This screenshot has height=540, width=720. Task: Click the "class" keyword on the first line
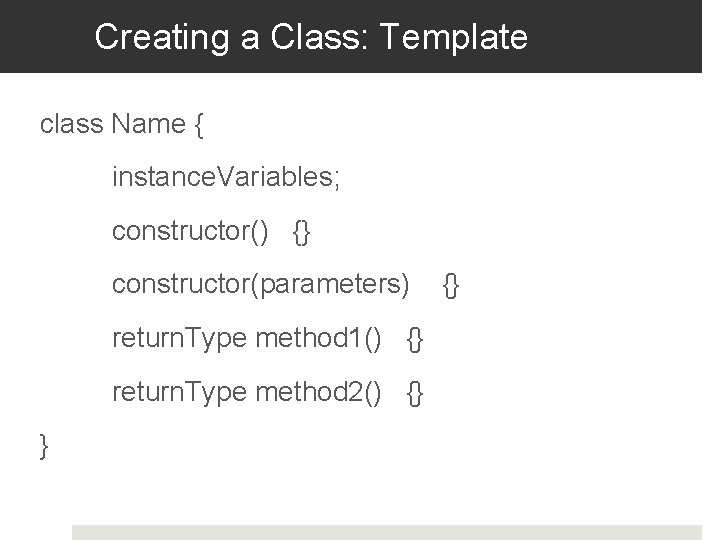(x=71, y=125)
